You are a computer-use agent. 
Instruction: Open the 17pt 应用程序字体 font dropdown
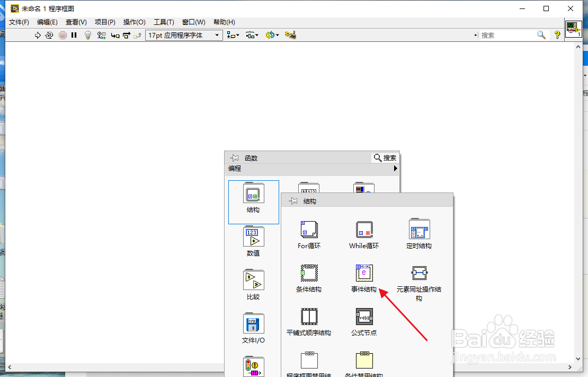(184, 36)
